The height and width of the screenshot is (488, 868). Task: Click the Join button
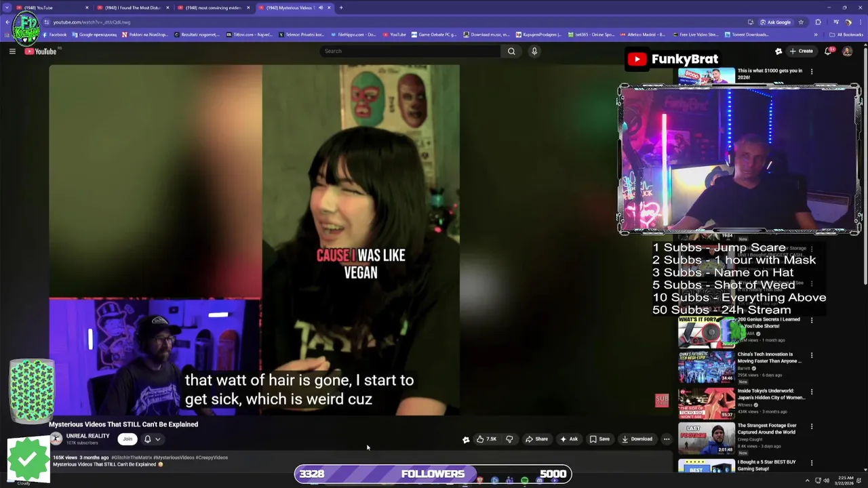point(127,439)
